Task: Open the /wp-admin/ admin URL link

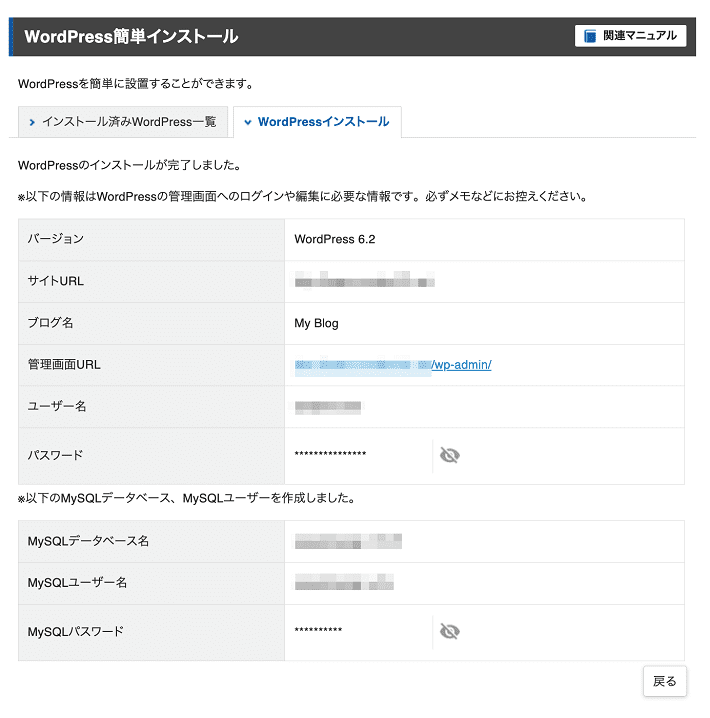Action: (461, 365)
